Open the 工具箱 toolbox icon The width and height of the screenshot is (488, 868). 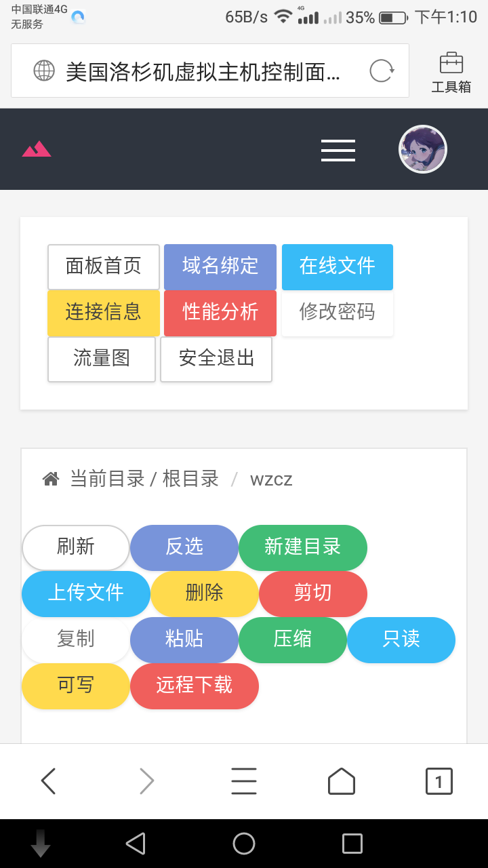451,72
